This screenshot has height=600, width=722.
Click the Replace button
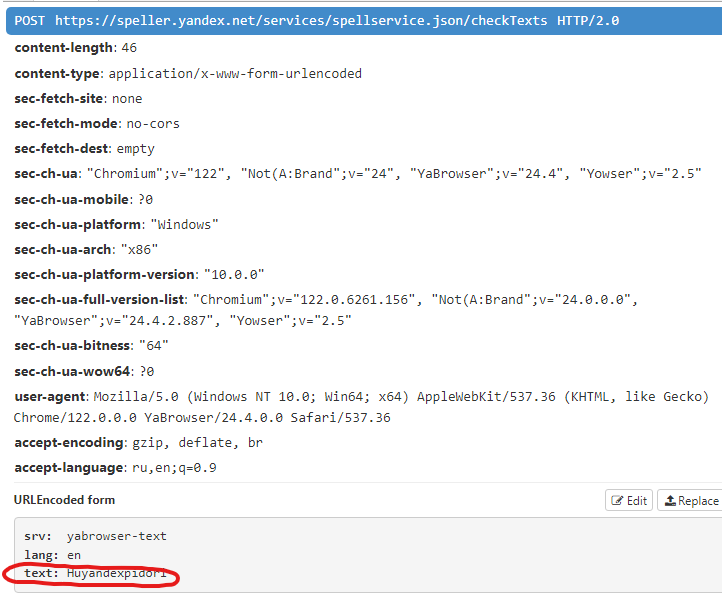click(692, 500)
